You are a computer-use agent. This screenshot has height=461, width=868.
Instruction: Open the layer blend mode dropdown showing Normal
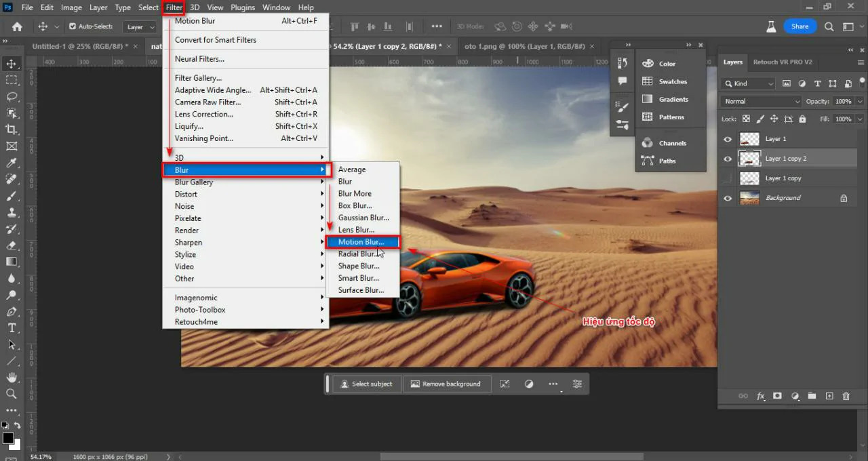click(759, 101)
